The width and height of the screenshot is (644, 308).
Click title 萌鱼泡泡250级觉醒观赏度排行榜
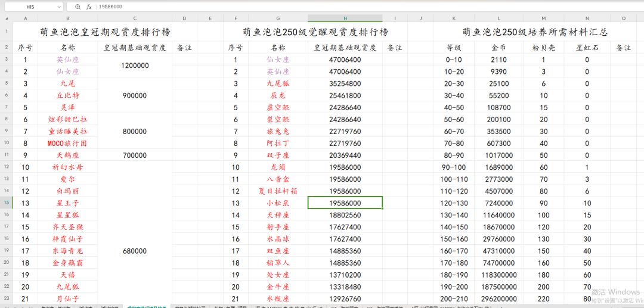click(315, 32)
